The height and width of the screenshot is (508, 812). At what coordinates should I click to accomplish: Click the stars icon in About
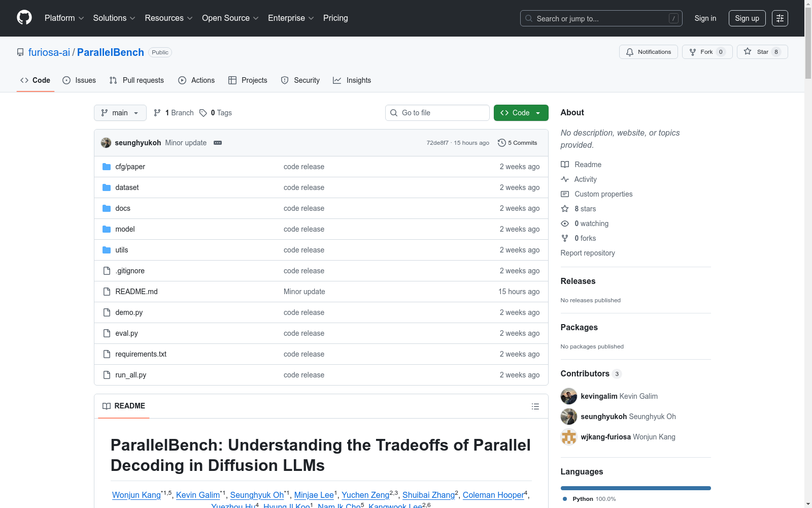tap(565, 209)
